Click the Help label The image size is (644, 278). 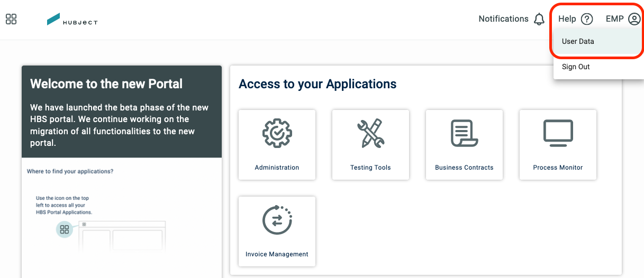pyautogui.click(x=567, y=19)
